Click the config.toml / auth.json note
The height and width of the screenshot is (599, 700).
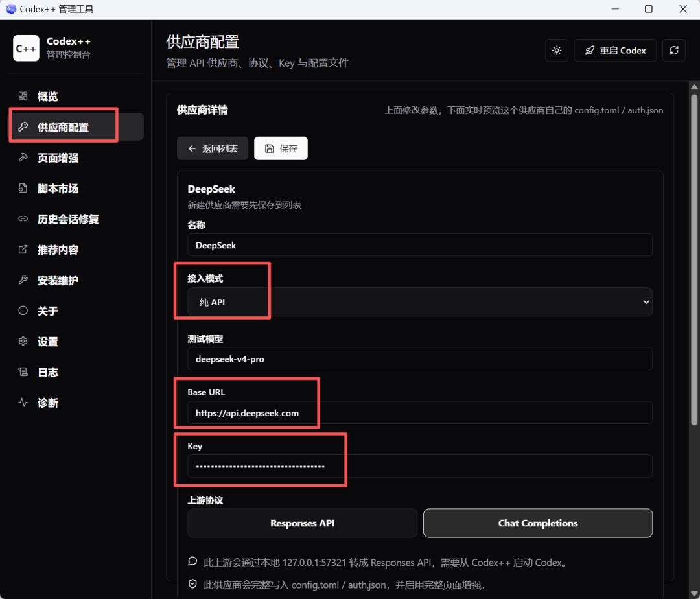(x=345, y=585)
